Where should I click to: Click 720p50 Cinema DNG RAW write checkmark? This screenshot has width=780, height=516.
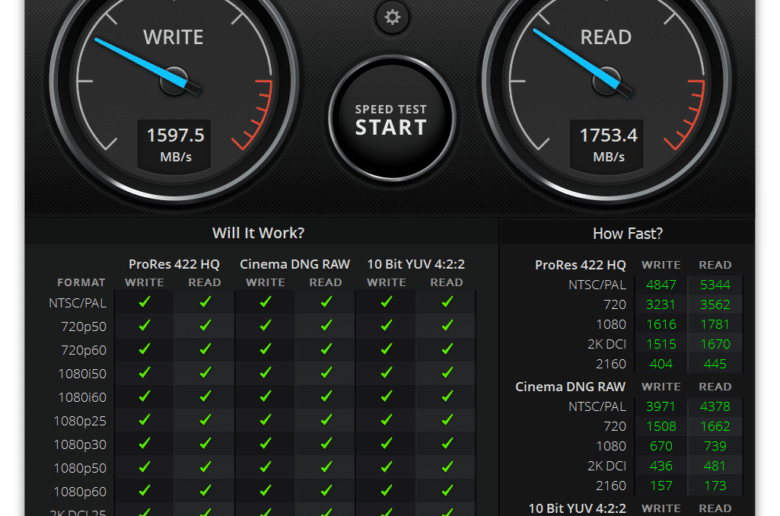tap(266, 325)
